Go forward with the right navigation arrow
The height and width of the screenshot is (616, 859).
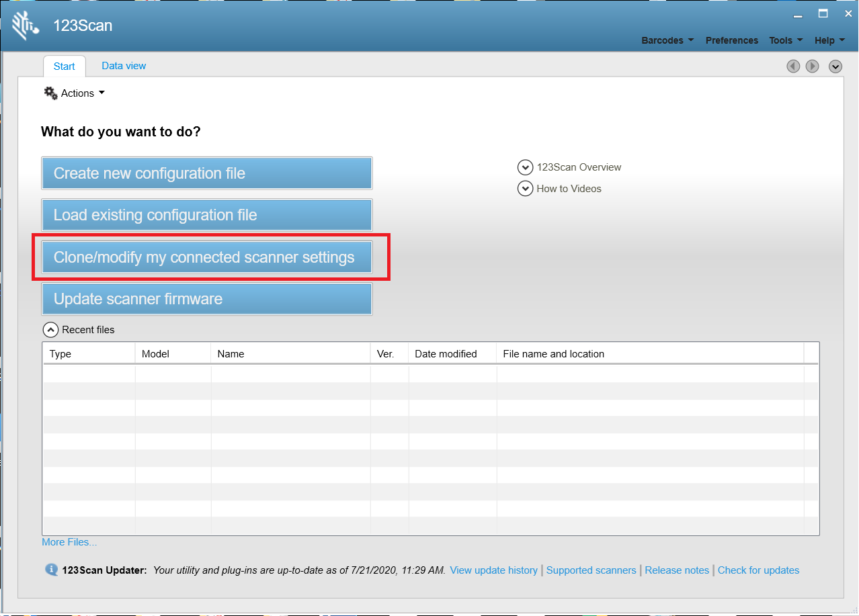(x=813, y=66)
